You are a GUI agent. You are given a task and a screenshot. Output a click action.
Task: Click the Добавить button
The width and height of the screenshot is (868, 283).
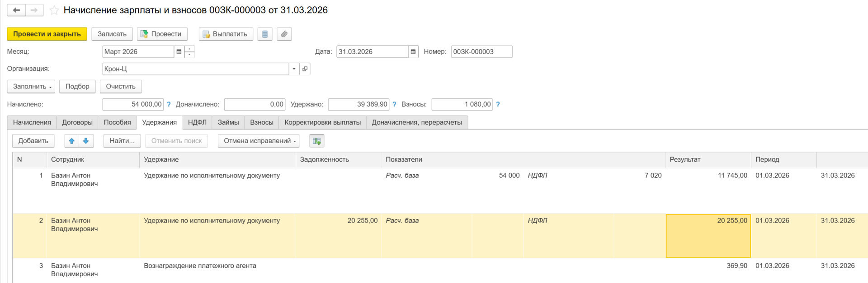(x=33, y=141)
